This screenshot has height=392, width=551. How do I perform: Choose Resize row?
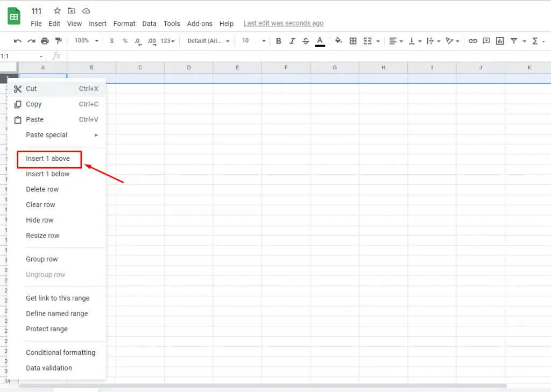pyautogui.click(x=56, y=236)
